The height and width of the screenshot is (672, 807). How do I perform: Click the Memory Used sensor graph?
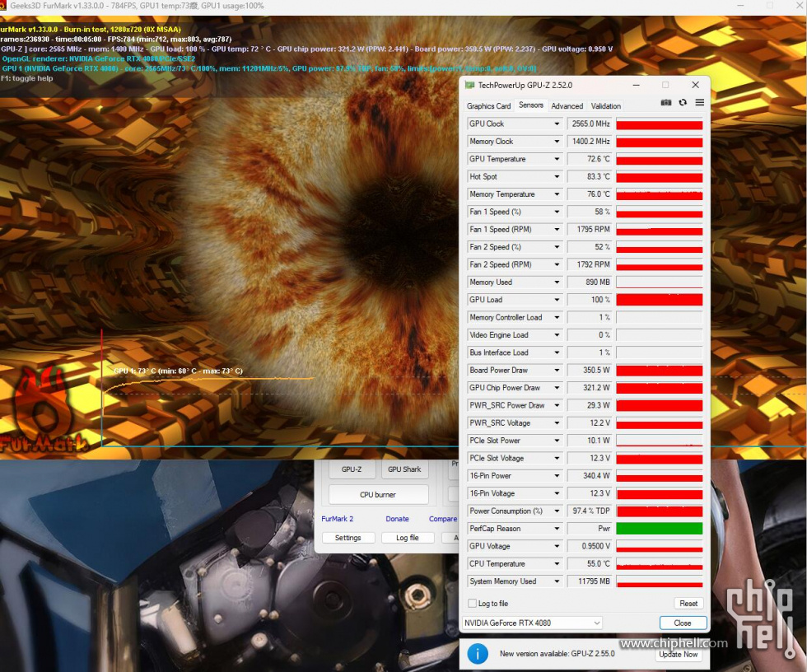(x=660, y=282)
